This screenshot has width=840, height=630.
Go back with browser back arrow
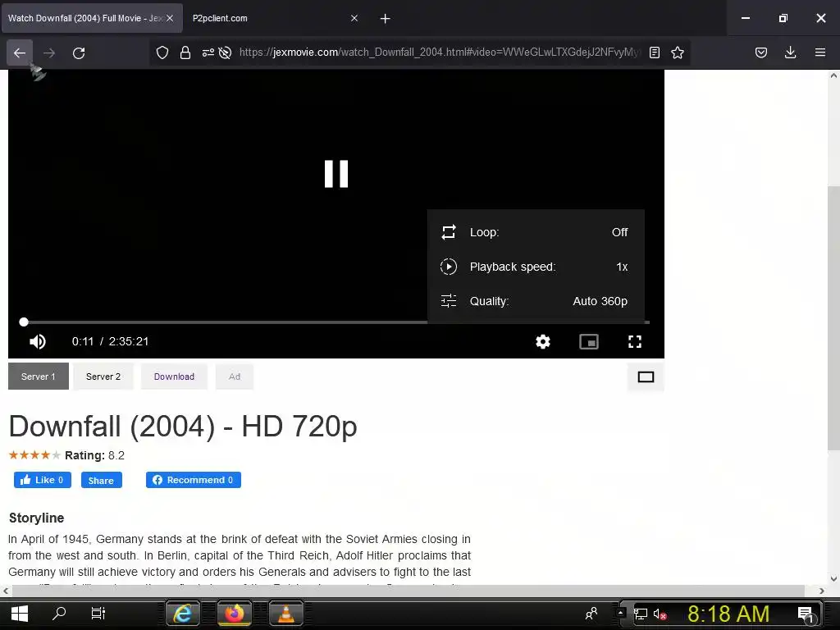pyautogui.click(x=20, y=52)
